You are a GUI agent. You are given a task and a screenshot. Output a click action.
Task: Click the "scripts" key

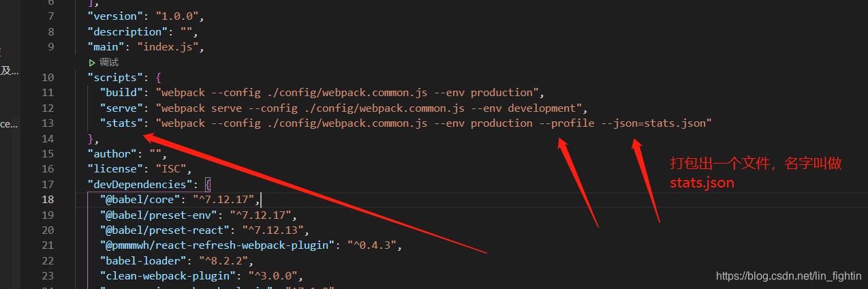(115, 78)
